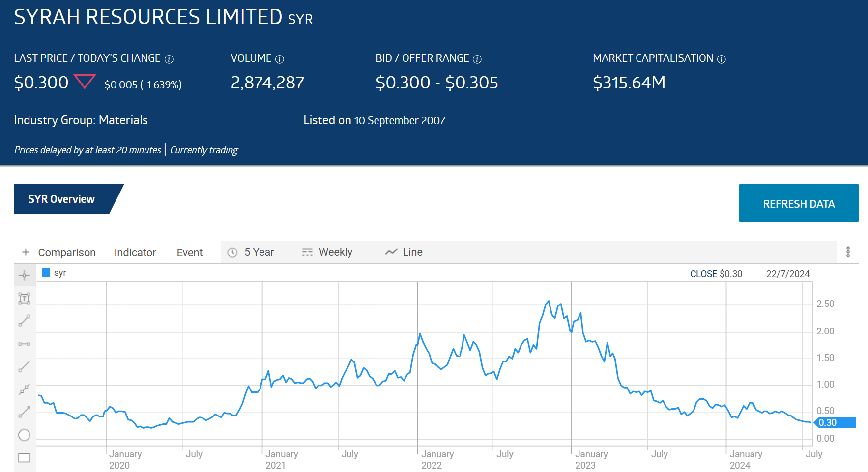Click the January 2023 axis label

pos(591,459)
